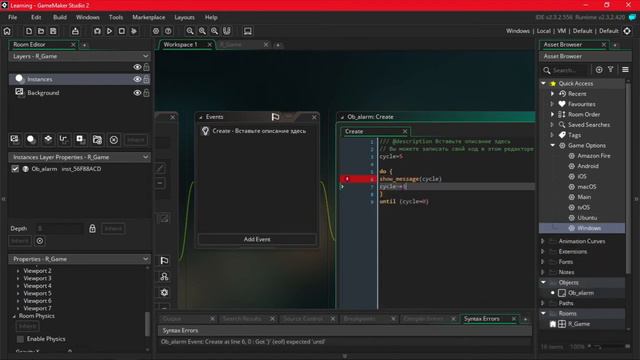Collapse the Rooms folder
The width and height of the screenshot is (640, 360).
tap(543, 313)
